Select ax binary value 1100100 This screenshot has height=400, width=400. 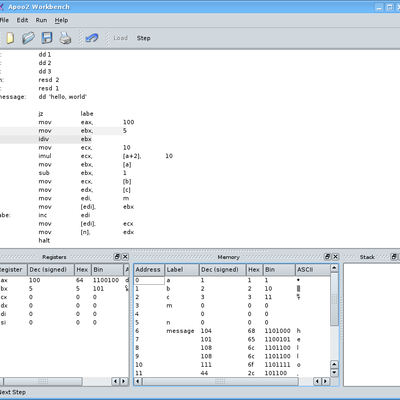click(106, 280)
